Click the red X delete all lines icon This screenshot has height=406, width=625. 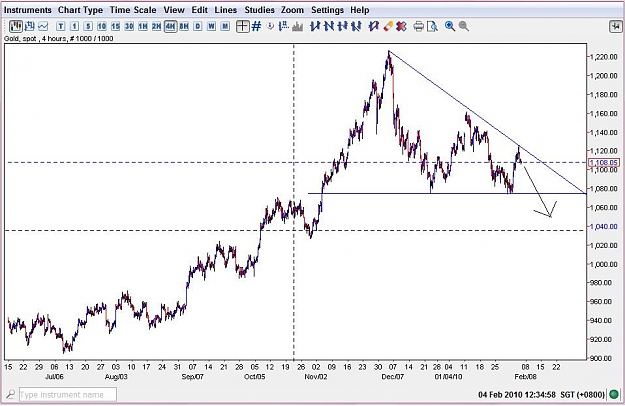point(401,27)
